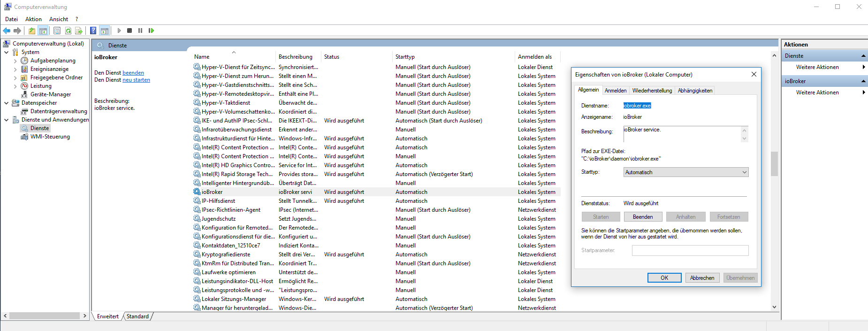Image resolution: width=868 pixels, height=331 pixels.
Task: Click Abbrechen in the properties dialog
Action: [702, 278]
